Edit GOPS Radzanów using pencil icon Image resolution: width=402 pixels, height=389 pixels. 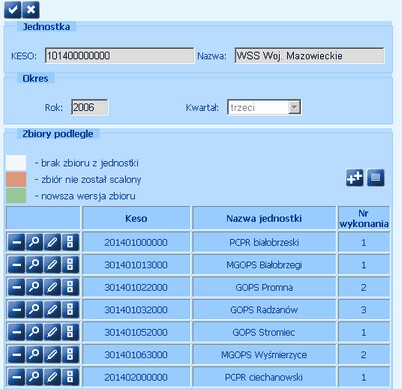point(52,310)
